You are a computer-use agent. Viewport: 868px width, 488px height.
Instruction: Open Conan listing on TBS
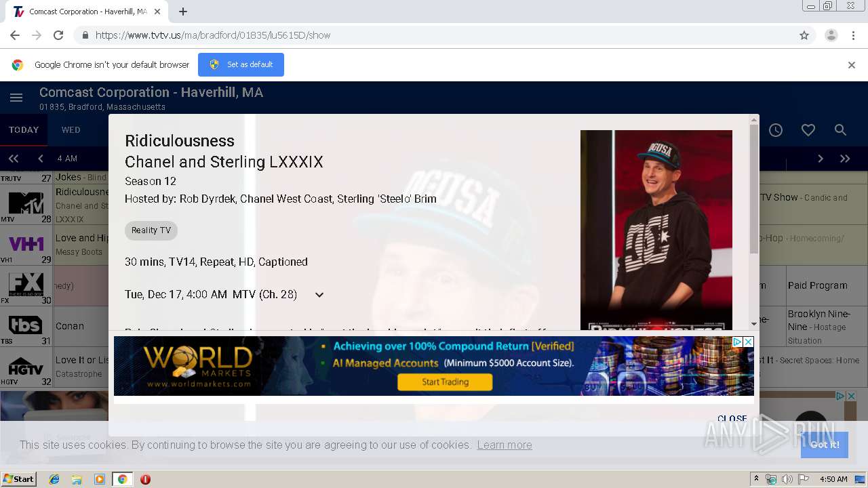pyautogui.click(x=79, y=326)
